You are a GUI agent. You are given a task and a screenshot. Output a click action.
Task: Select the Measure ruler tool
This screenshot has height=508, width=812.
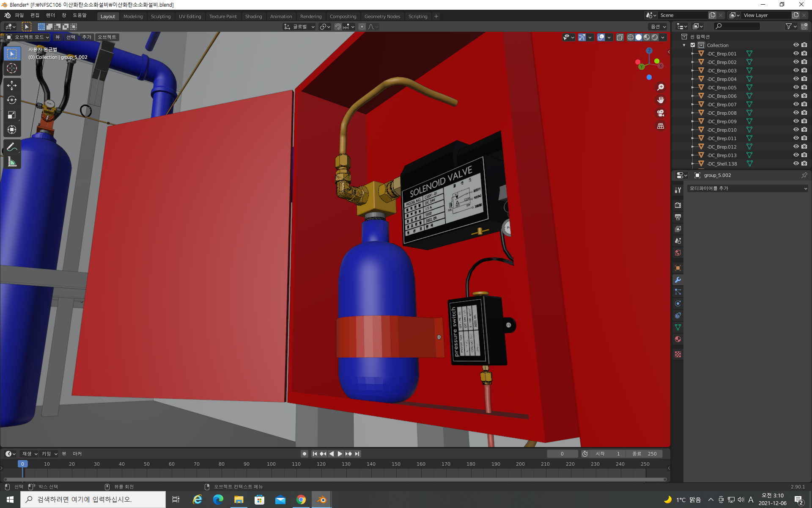pyautogui.click(x=11, y=162)
